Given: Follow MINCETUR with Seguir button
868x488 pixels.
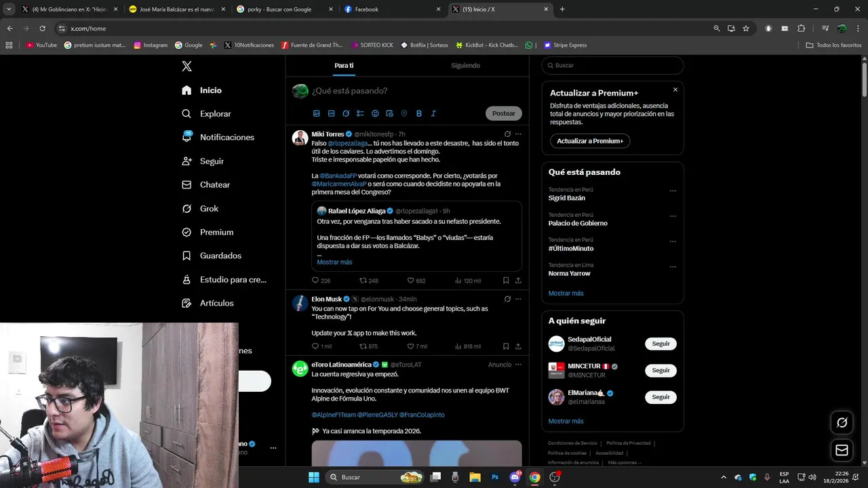Looking at the screenshot, I should pos(660,370).
